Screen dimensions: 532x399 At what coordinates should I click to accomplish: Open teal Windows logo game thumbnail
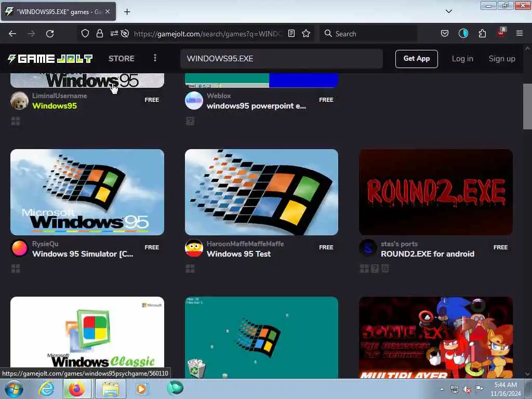click(262, 337)
